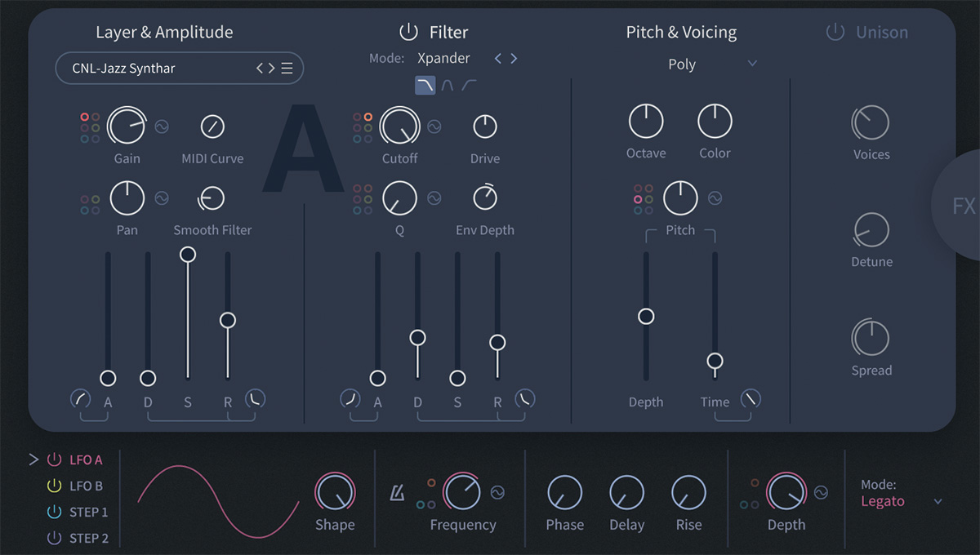Image resolution: width=980 pixels, height=555 pixels.
Task: Click the filter Decay slider handle
Action: tap(417, 337)
